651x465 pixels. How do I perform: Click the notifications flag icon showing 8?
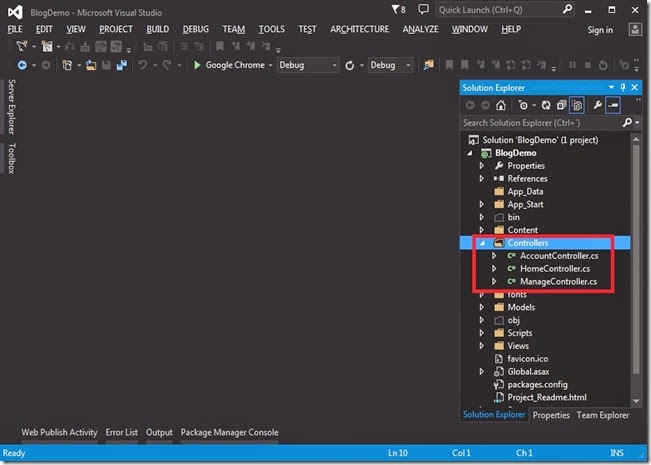[398, 9]
